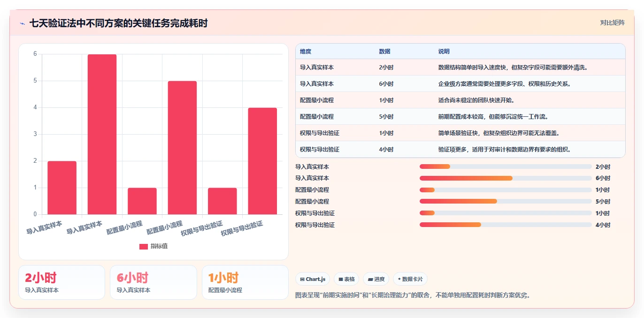Toggle the 指标值 legend swatch in chart

coord(144,246)
